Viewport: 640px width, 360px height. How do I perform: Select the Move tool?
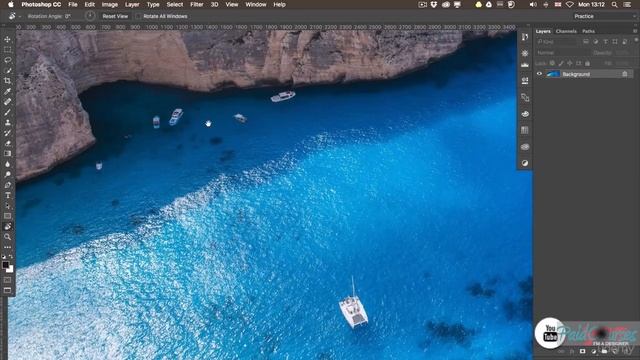click(x=7, y=40)
